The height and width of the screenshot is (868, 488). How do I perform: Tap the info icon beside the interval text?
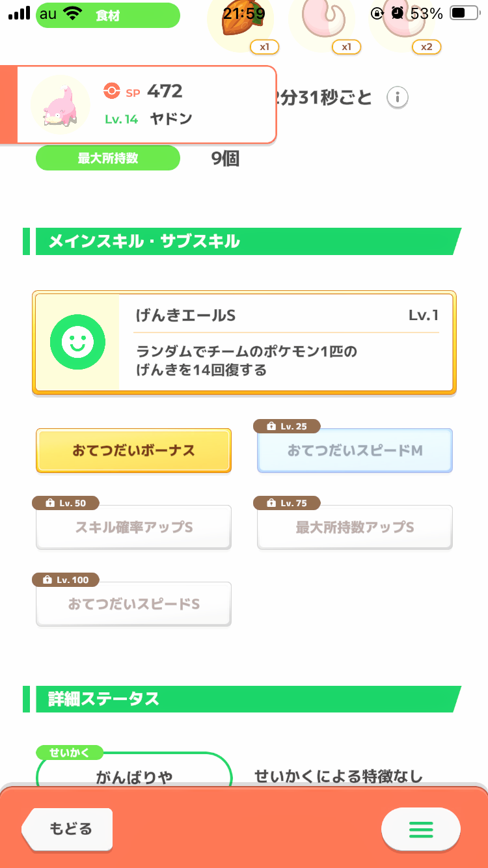tap(398, 98)
